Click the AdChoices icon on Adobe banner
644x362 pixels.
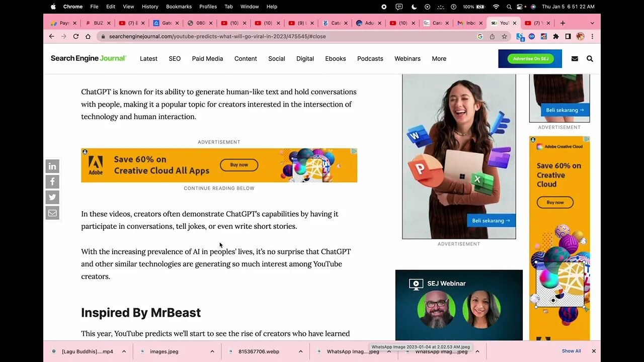point(354,151)
